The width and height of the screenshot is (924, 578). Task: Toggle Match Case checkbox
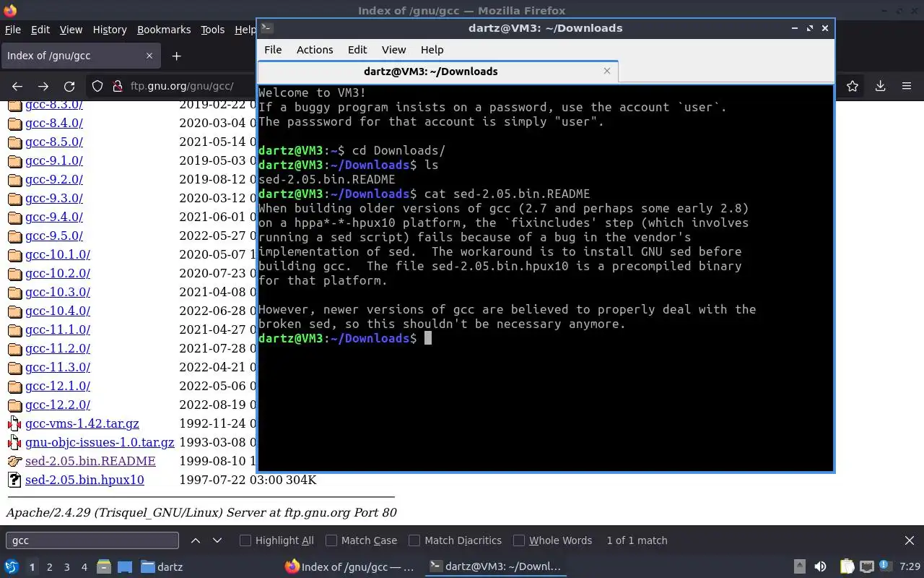(331, 540)
